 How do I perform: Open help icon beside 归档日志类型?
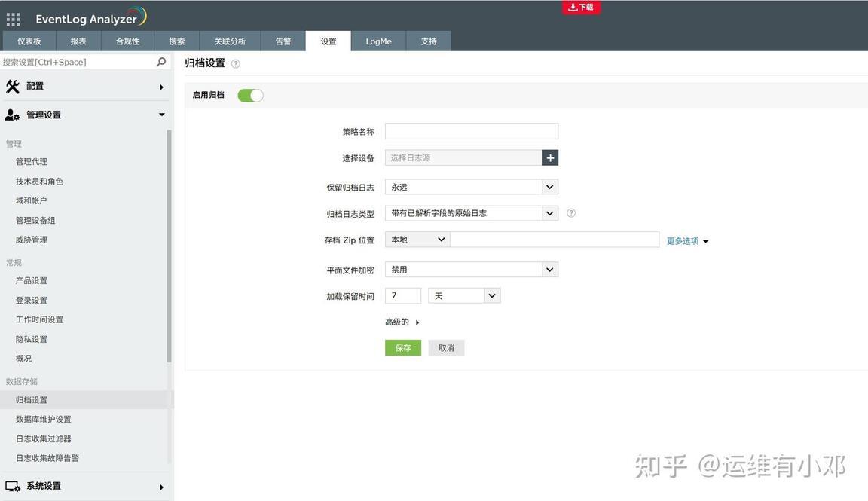coord(571,213)
